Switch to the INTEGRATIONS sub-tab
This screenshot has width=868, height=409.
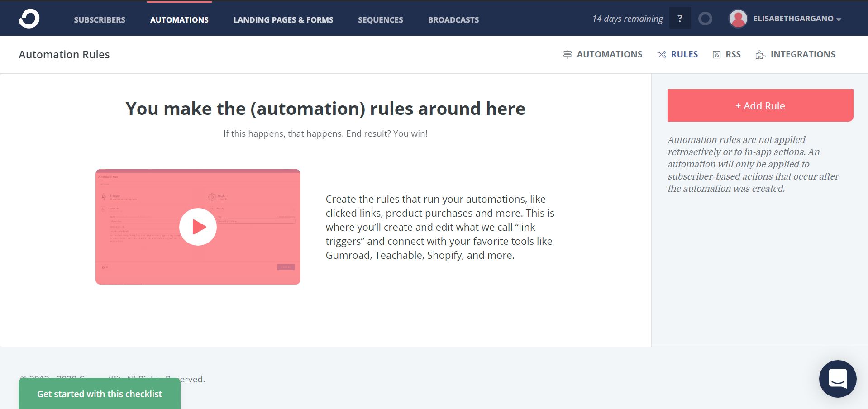coord(795,55)
